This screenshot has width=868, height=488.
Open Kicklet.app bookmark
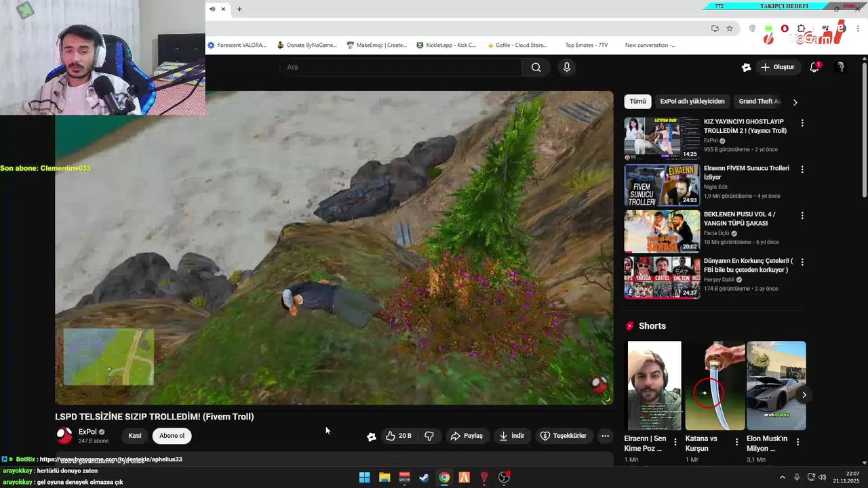coord(446,45)
